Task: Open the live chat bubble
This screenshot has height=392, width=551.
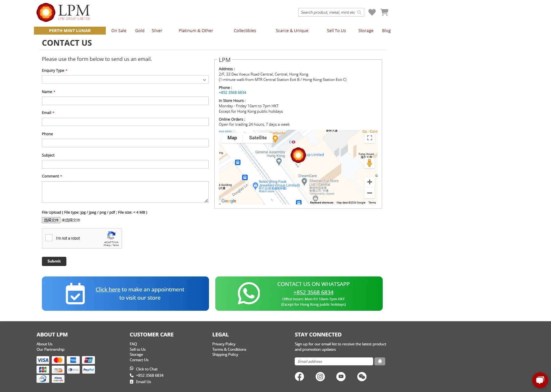Action: (540, 380)
